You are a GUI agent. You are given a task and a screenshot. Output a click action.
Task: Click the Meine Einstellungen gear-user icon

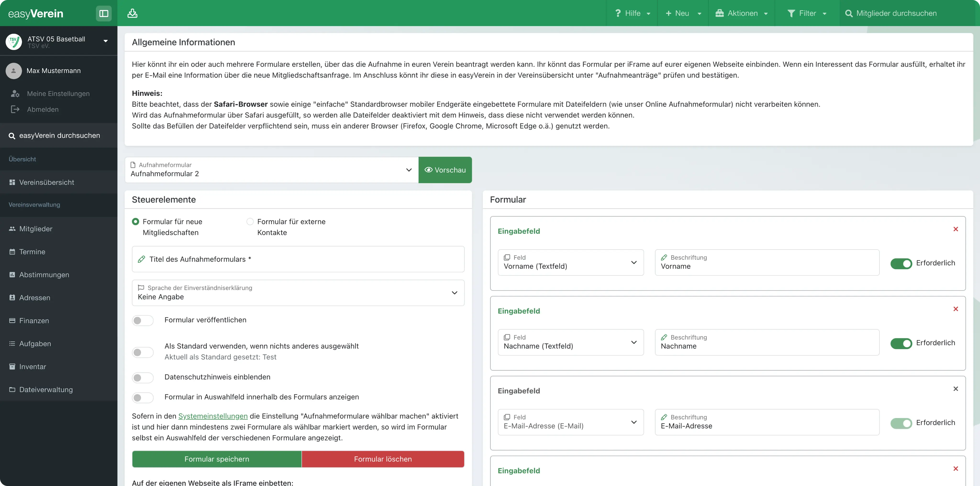(15, 94)
